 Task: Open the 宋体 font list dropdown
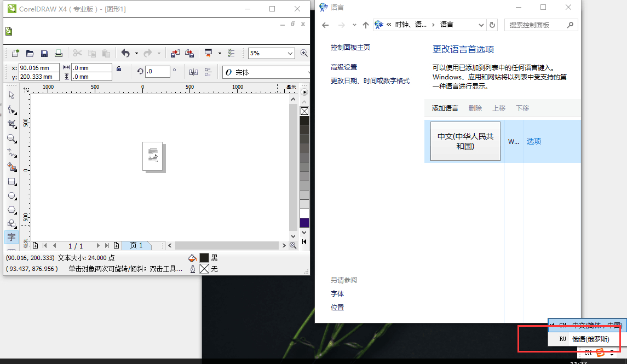pyautogui.click(x=308, y=72)
